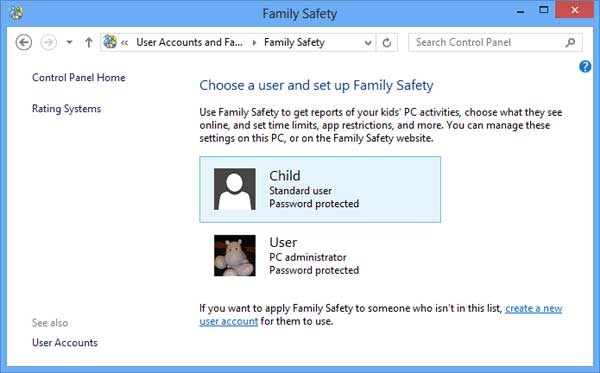The height and width of the screenshot is (373, 600).
Task: Open Rating Systems link
Action: pos(67,109)
